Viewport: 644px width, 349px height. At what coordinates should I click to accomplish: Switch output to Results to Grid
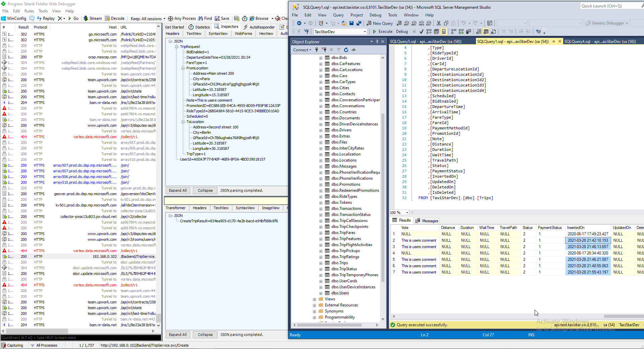click(486, 32)
